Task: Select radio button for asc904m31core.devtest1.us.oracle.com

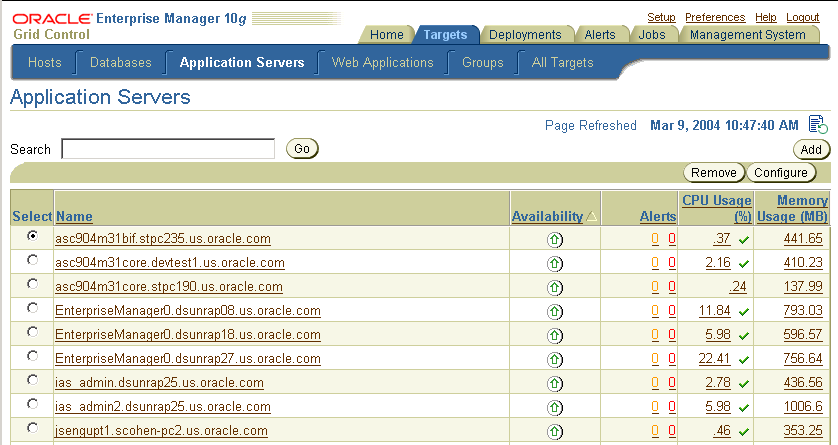Action: (33, 260)
